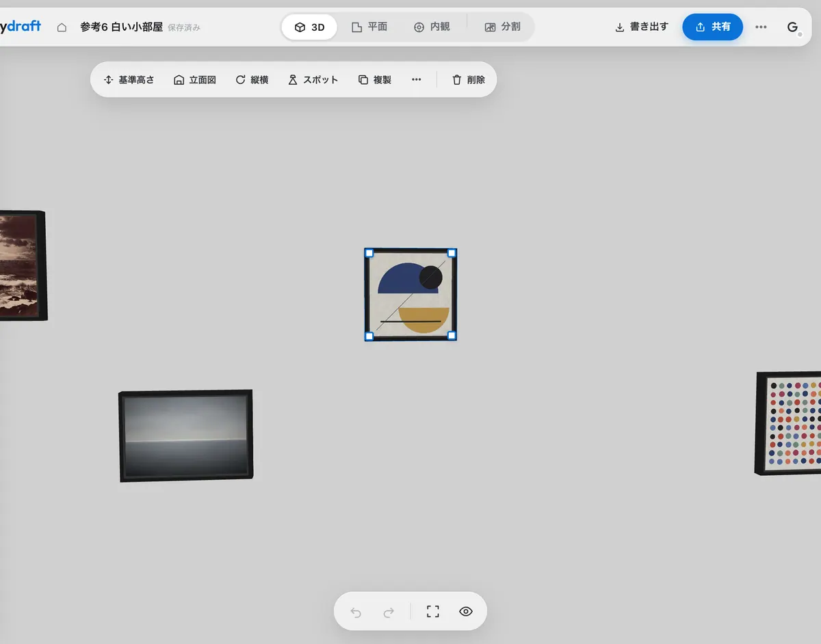Toggle visibility with eye icon

466,611
